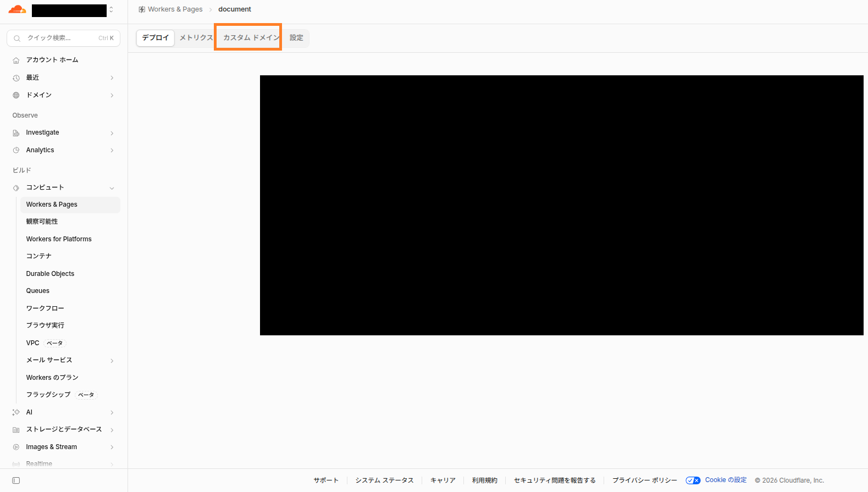The image size is (868, 492).
Task: Click the 最近 clock icon
Action: (x=16, y=78)
